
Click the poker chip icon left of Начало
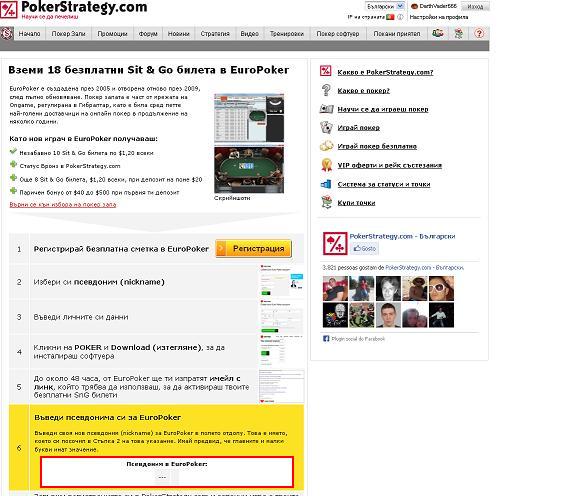(6, 33)
